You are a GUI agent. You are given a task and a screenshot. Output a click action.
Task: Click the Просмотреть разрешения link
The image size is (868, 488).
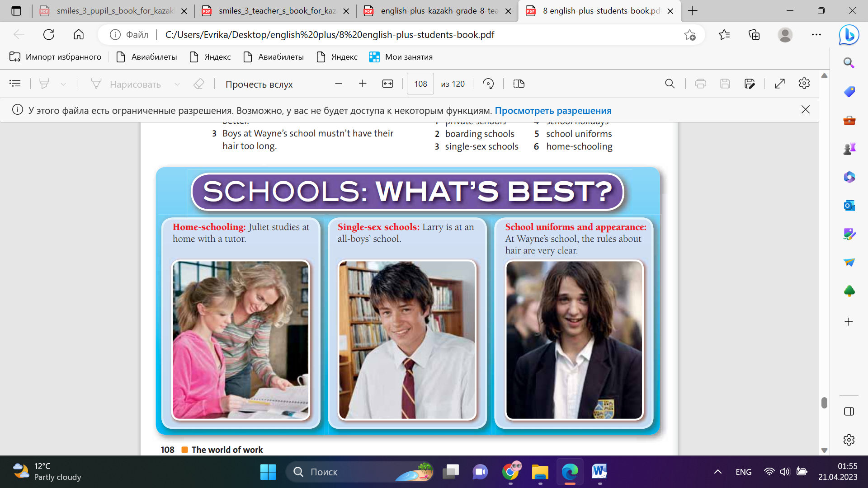click(x=553, y=111)
